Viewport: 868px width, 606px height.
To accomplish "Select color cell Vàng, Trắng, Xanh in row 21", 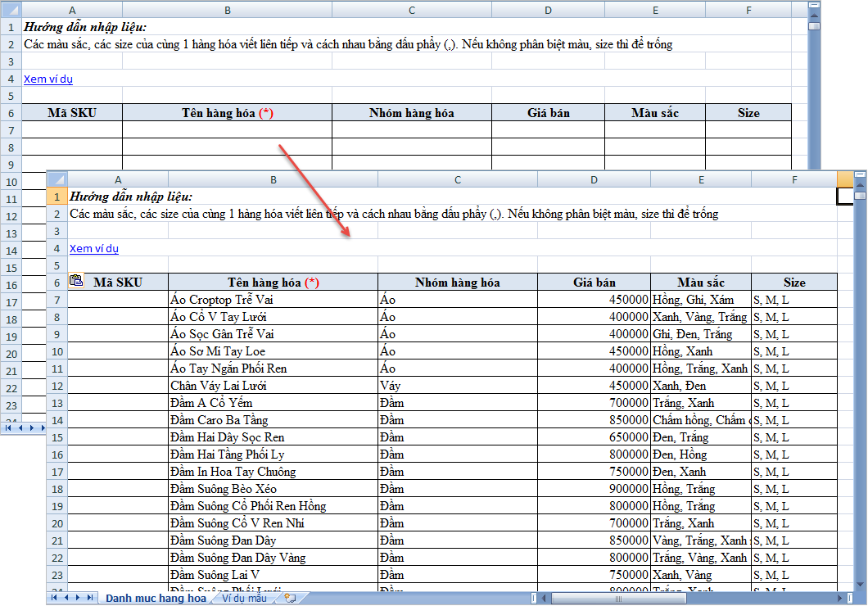I will click(x=701, y=540).
